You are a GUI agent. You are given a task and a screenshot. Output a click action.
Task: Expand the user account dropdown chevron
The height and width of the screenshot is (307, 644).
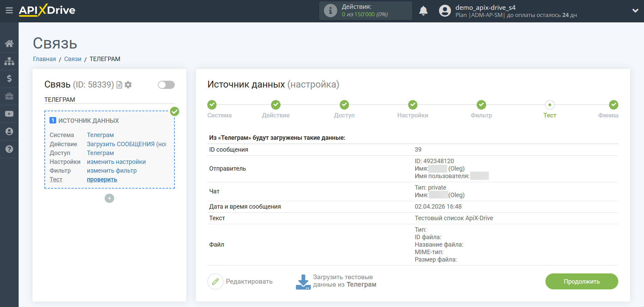[x=635, y=11]
